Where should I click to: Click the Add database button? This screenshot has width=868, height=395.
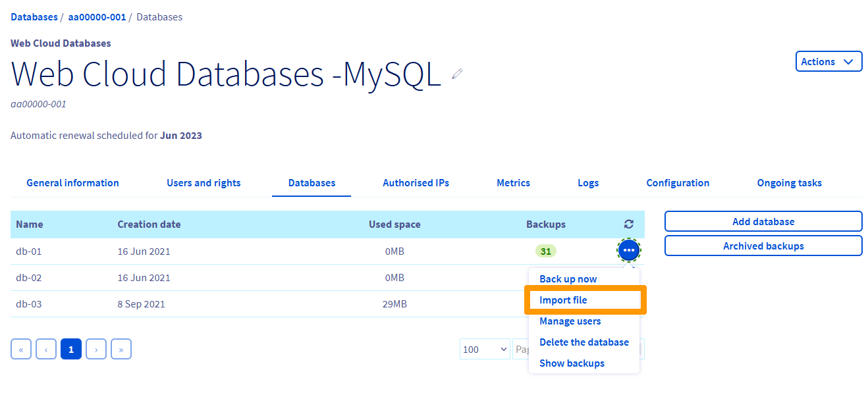(763, 221)
